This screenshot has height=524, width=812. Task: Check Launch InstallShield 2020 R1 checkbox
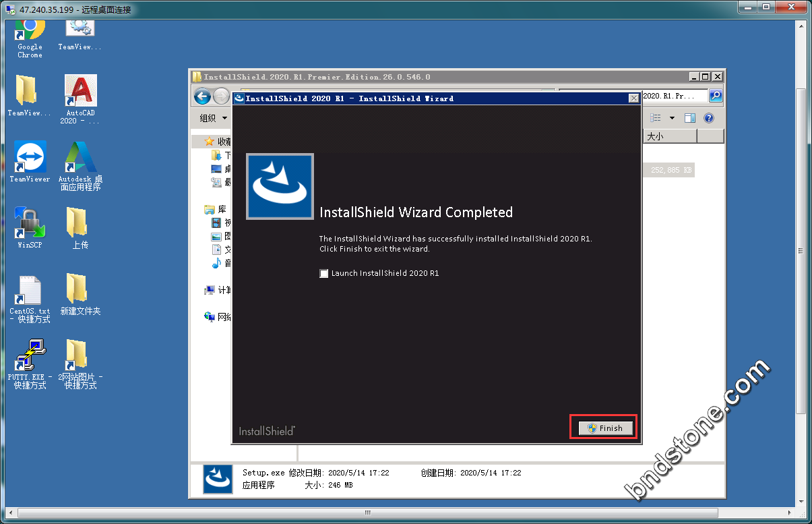[x=324, y=273]
